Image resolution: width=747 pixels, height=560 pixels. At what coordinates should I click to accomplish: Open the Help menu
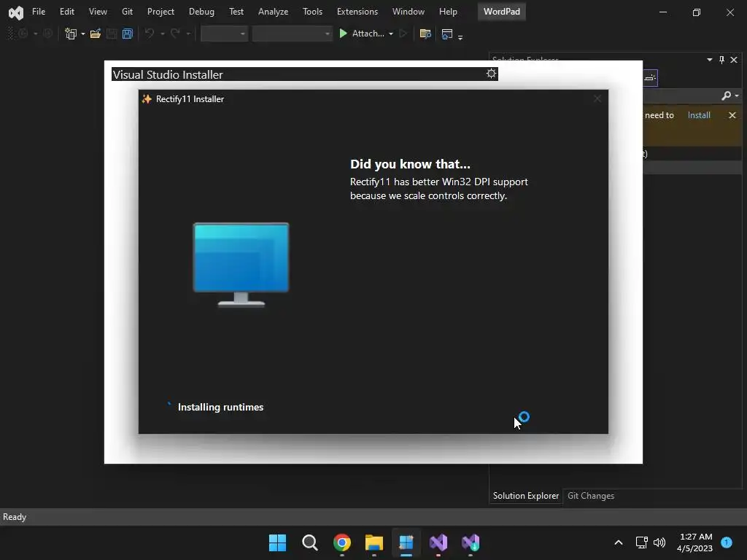click(448, 12)
